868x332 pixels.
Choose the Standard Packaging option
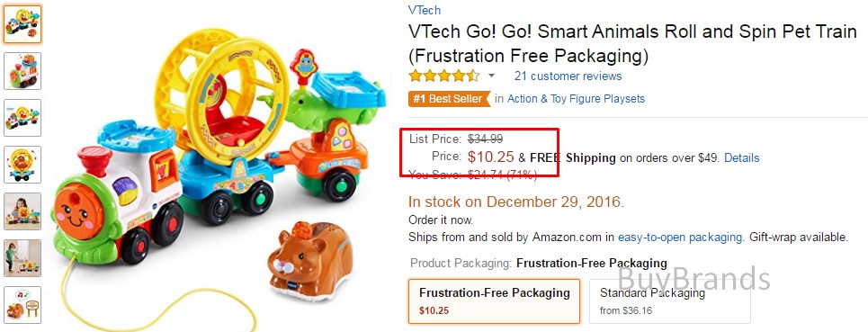[670, 301]
